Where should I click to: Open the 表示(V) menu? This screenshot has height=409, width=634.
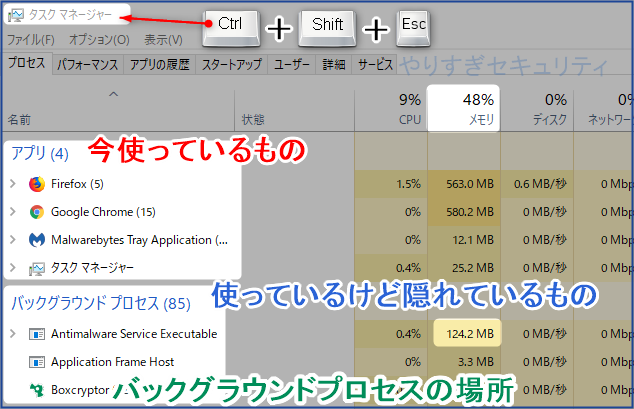pos(163,40)
